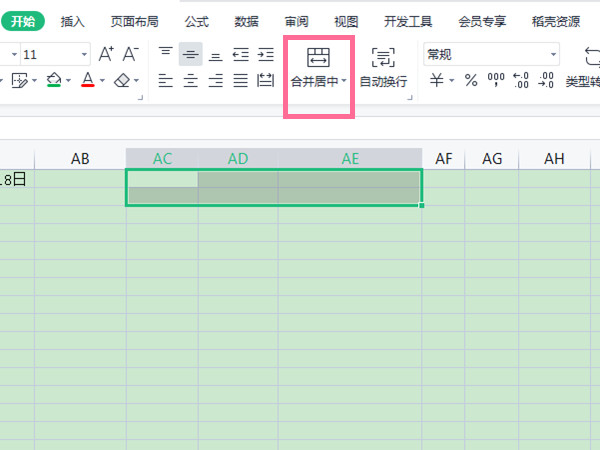Open the 稻壳资源 tab

coord(556,21)
